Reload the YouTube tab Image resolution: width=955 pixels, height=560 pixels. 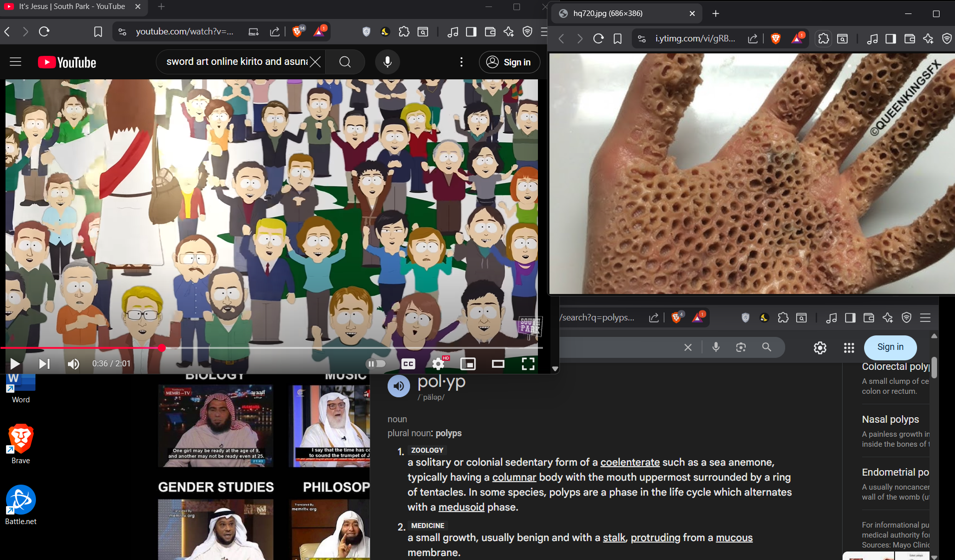(x=44, y=31)
